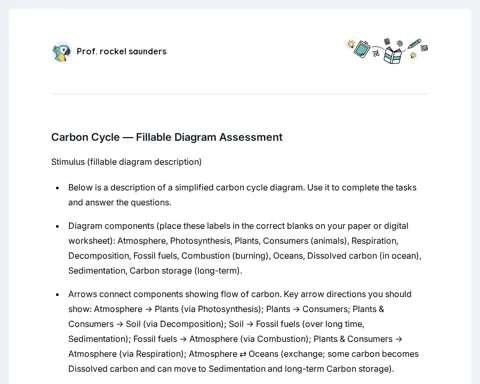480x384 pixels.
Task: Click the round gray shape above the book
Action: [399, 43]
